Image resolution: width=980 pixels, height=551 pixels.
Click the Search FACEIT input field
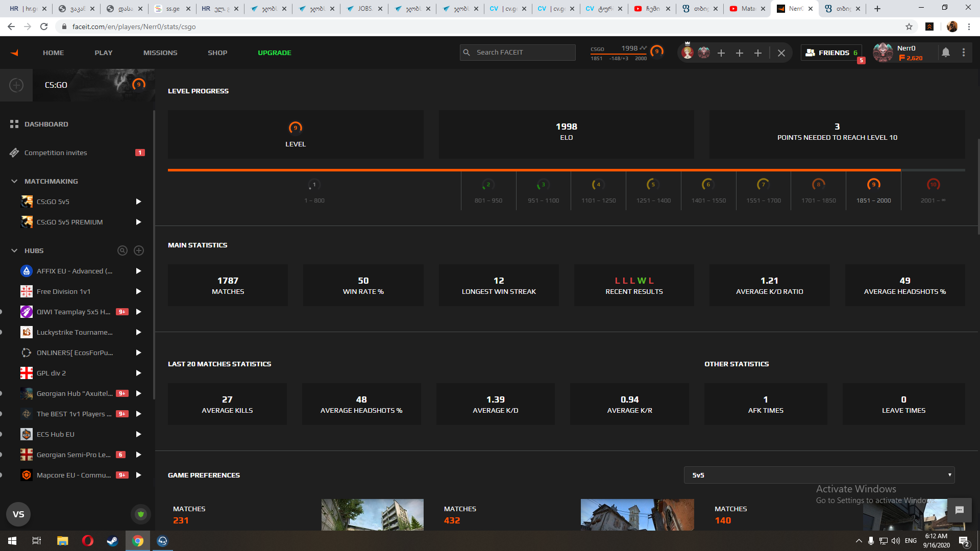pos(523,53)
